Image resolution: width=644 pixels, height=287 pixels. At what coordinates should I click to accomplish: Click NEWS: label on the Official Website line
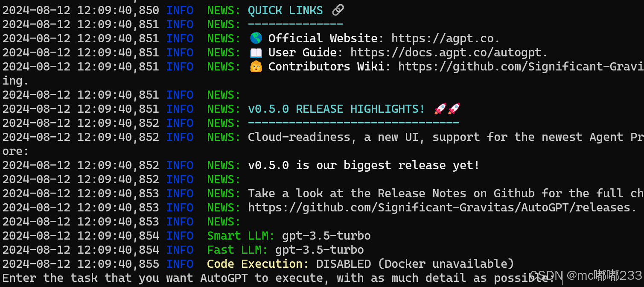[224, 38]
